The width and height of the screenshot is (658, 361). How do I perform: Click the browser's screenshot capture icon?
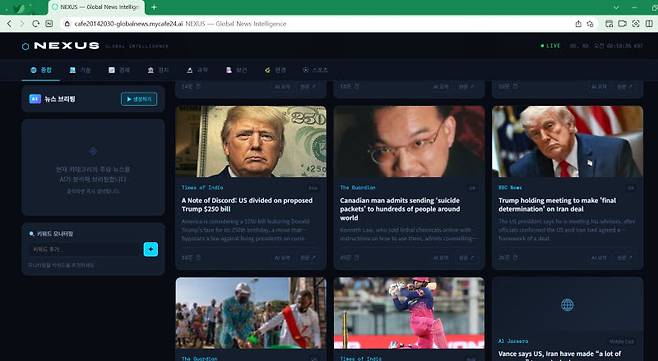tap(636, 24)
